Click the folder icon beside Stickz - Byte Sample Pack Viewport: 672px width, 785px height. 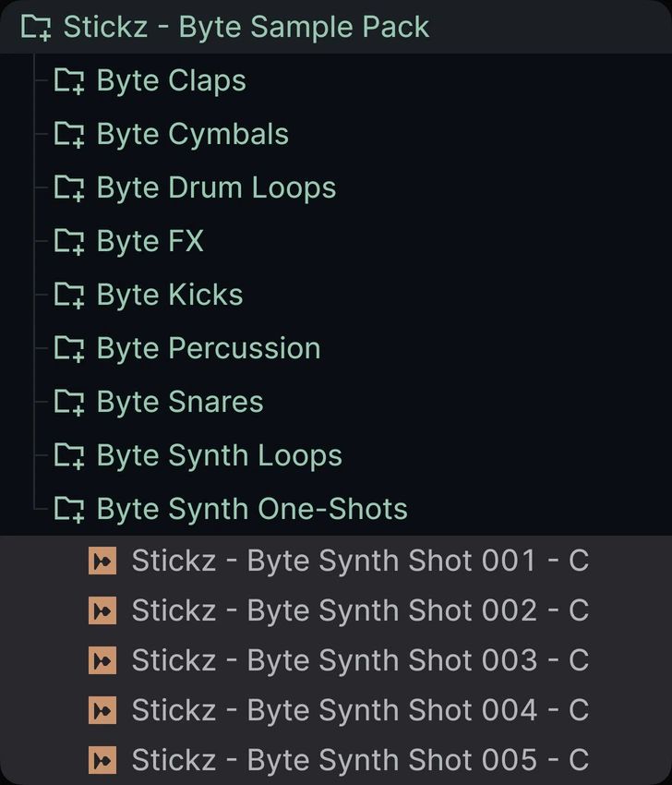pyautogui.click(x=37, y=28)
